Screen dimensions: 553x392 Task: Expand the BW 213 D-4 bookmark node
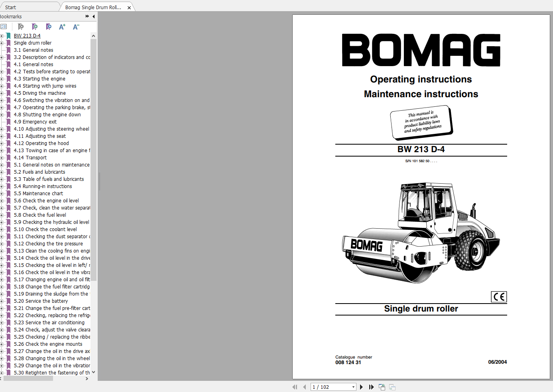pos(2,36)
